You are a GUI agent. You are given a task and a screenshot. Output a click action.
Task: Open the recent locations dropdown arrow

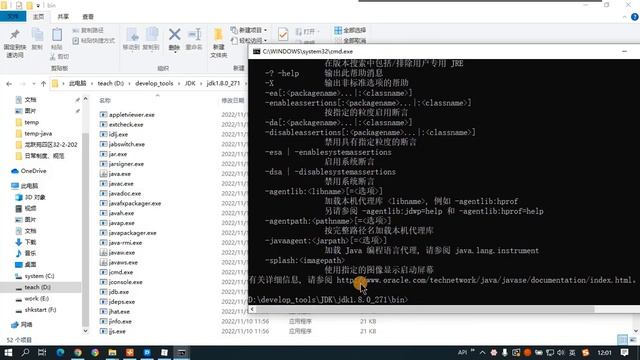(x=33, y=84)
